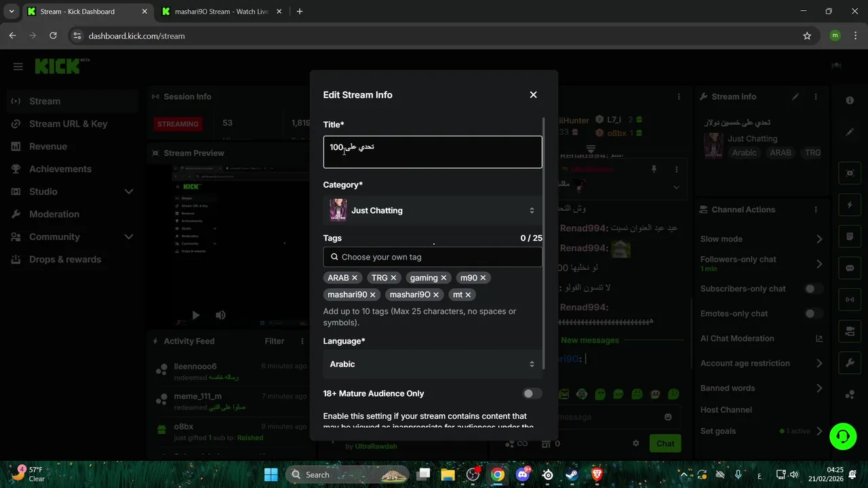Open the browser profile avatar

click(x=835, y=36)
